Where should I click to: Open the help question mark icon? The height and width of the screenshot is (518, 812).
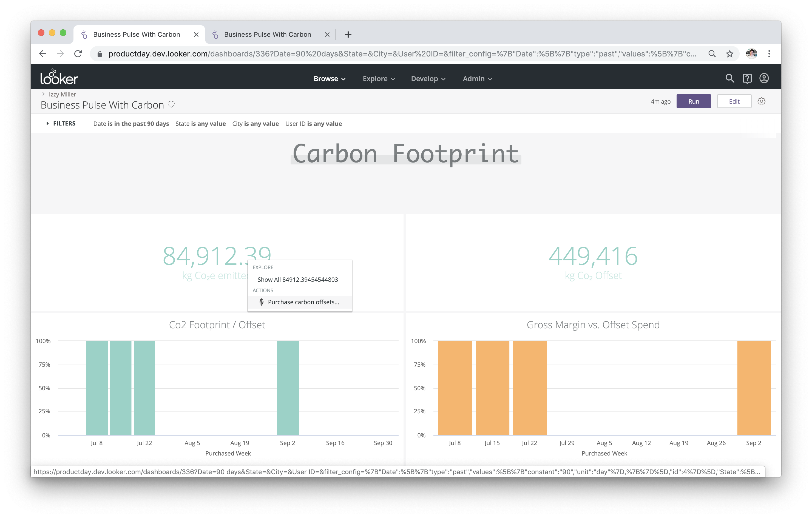[x=747, y=79]
